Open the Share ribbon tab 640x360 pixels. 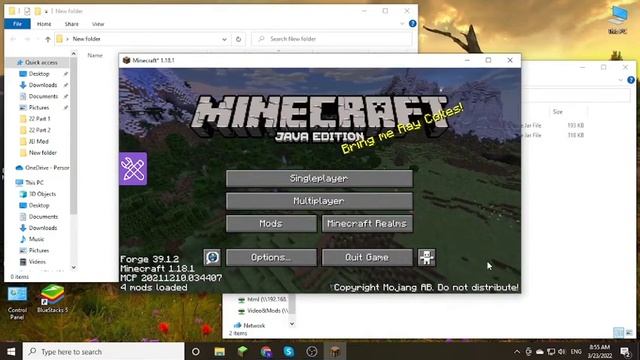[x=71, y=24]
